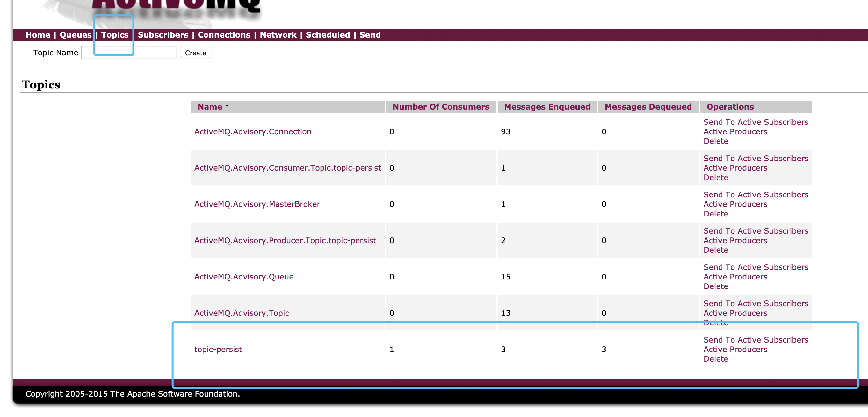Send To Active Subscribers of ActiveMQ.Advisory.MasterBroker
The height and width of the screenshot is (417, 868).
[756, 194]
